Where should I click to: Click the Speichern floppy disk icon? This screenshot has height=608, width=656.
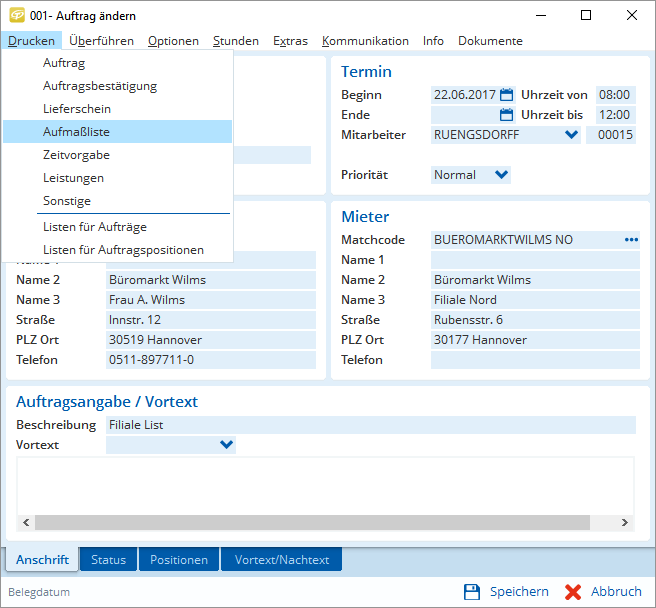(x=472, y=592)
